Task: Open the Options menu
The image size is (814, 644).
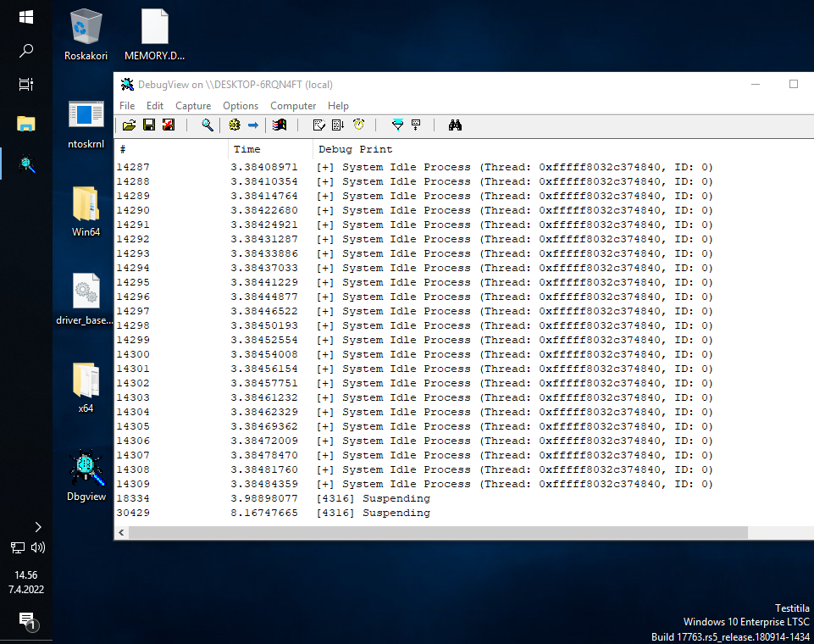Action: [x=241, y=105]
